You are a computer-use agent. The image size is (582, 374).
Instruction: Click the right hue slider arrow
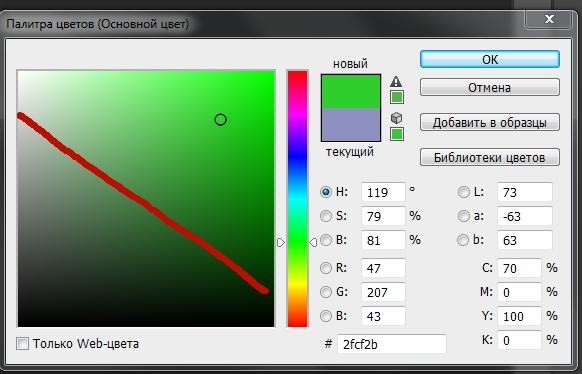coord(313,243)
